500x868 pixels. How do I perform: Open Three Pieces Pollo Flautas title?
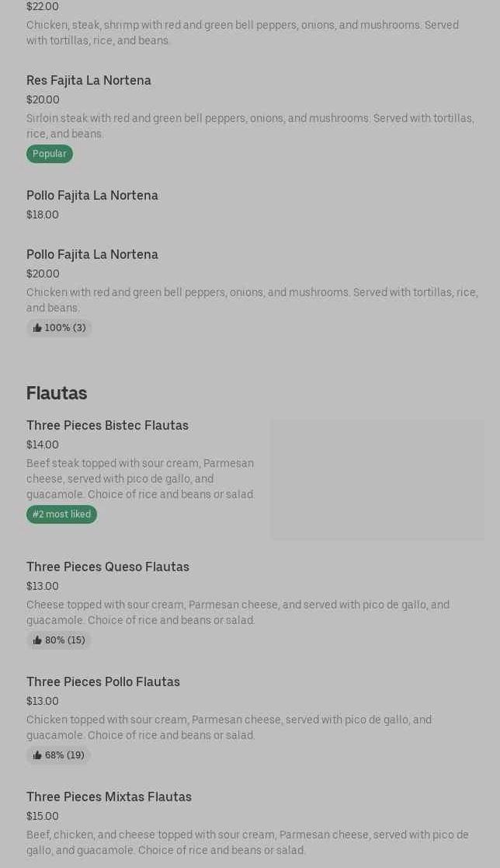pos(103,682)
